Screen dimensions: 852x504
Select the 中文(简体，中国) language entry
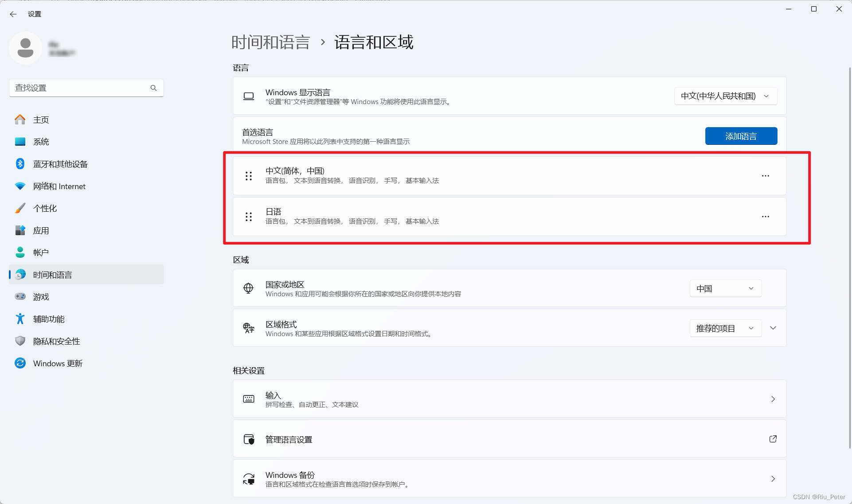[x=509, y=176]
